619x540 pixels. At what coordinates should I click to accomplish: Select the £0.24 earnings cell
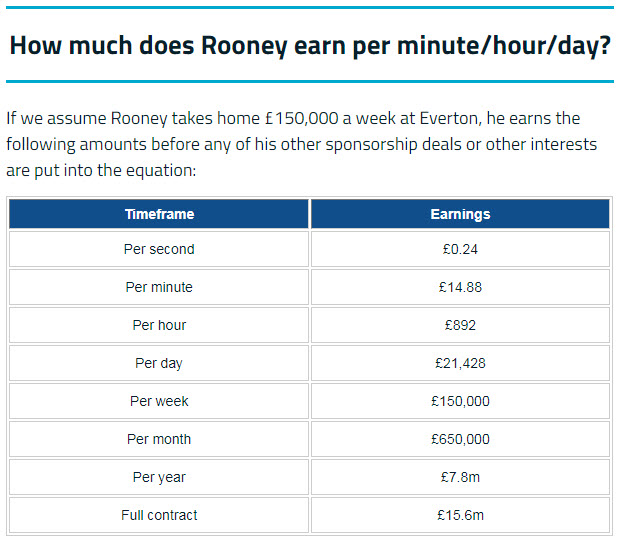coord(460,249)
